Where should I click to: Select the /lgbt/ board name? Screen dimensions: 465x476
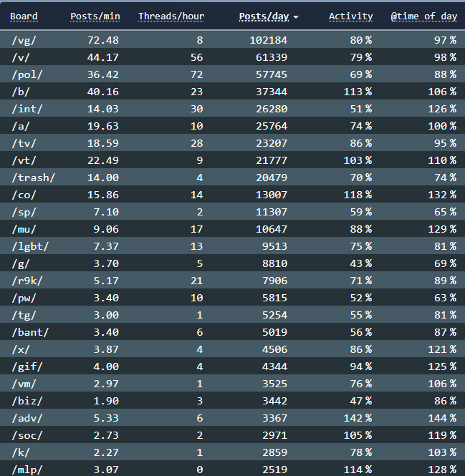tap(30, 246)
